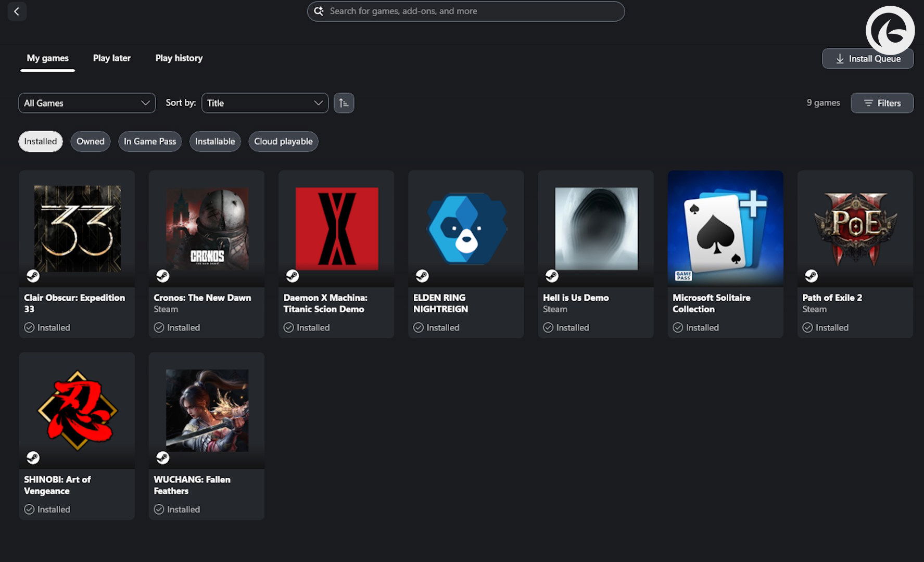Click installed checkmark under Hell is Us Demo
Image resolution: width=924 pixels, height=562 pixels.
(x=548, y=327)
